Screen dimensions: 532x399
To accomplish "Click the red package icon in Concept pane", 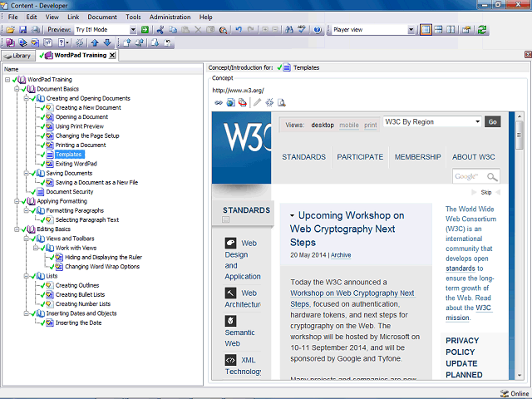I will click(x=243, y=102).
